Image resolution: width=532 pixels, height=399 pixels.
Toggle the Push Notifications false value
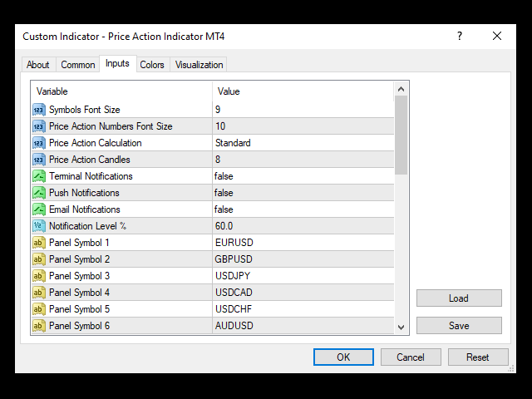224,193
